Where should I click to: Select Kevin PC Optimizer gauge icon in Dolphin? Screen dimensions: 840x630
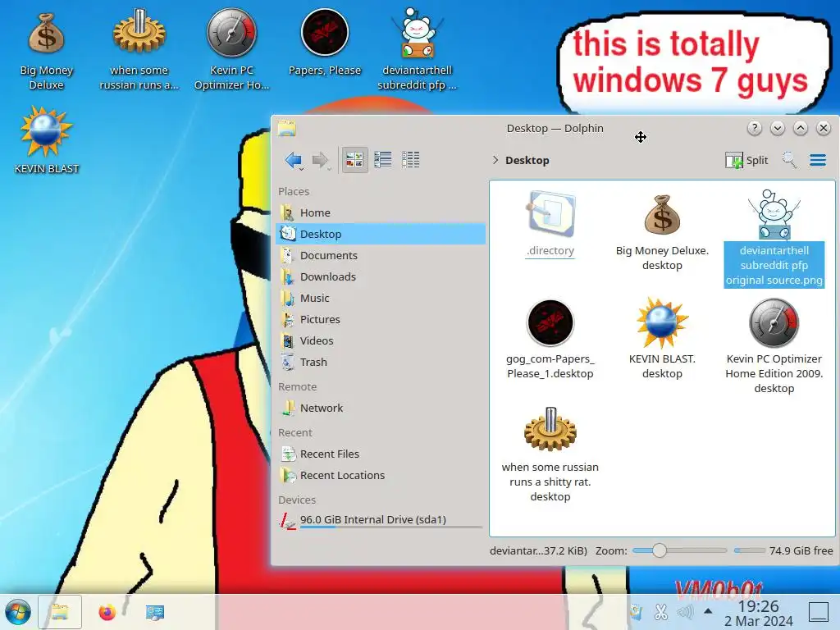774,322
